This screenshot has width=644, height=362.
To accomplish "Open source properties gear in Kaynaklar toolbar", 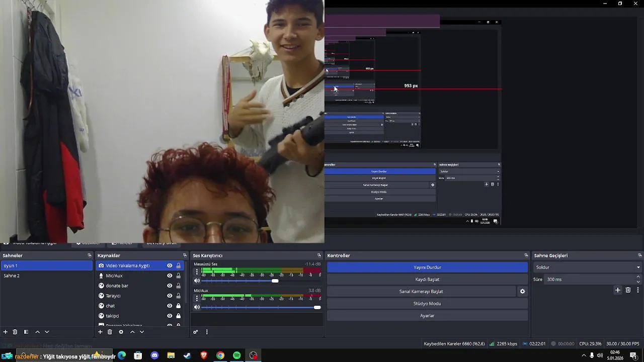I will coord(121,332).
